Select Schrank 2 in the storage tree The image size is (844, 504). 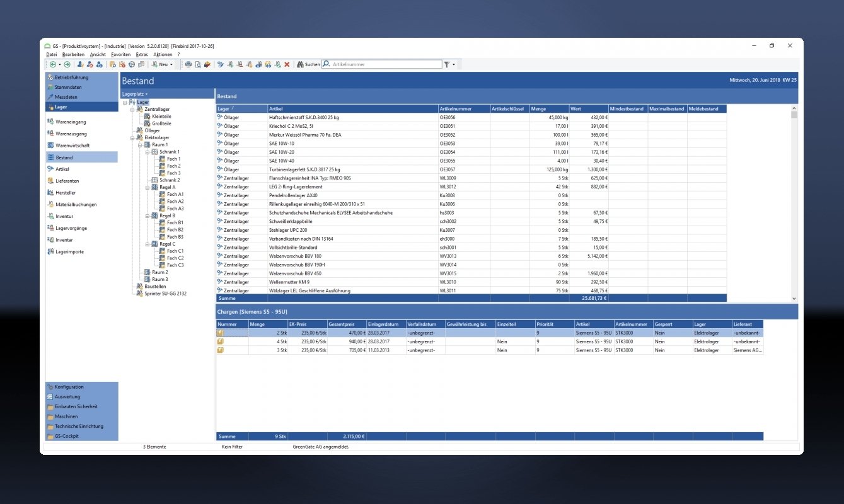tap(170, 180)
